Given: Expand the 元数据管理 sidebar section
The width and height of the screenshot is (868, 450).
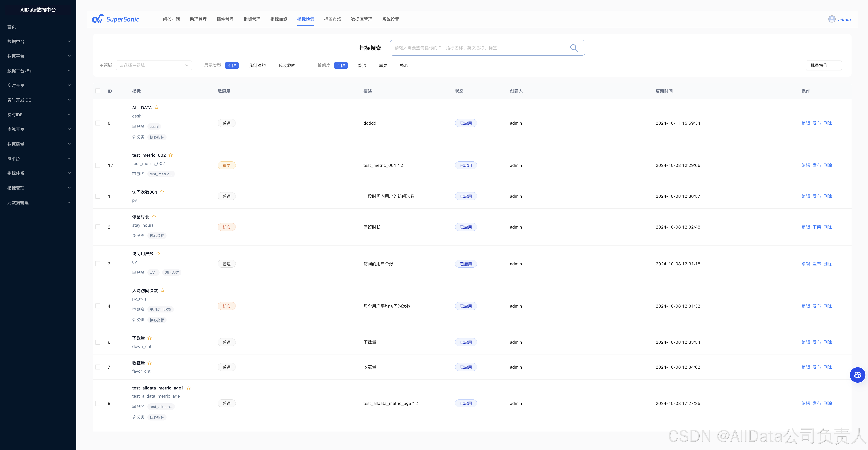Looking at the screenshot, I should 38,202.
